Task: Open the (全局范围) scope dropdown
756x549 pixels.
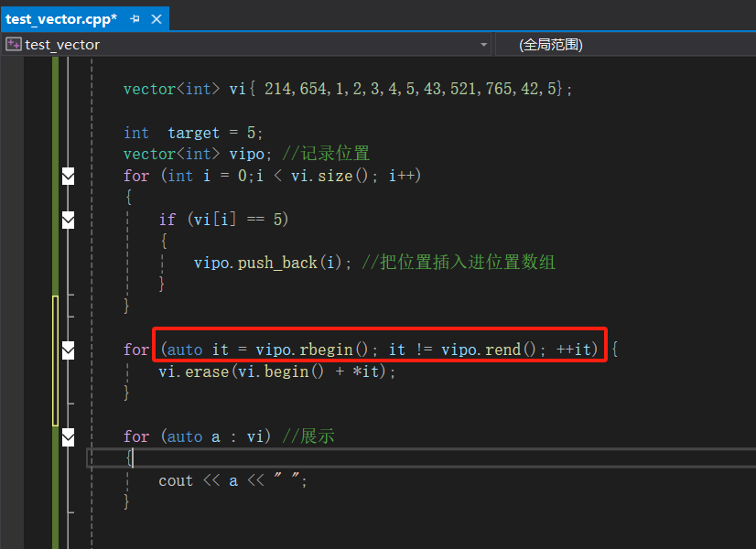Action: point(627,45)
